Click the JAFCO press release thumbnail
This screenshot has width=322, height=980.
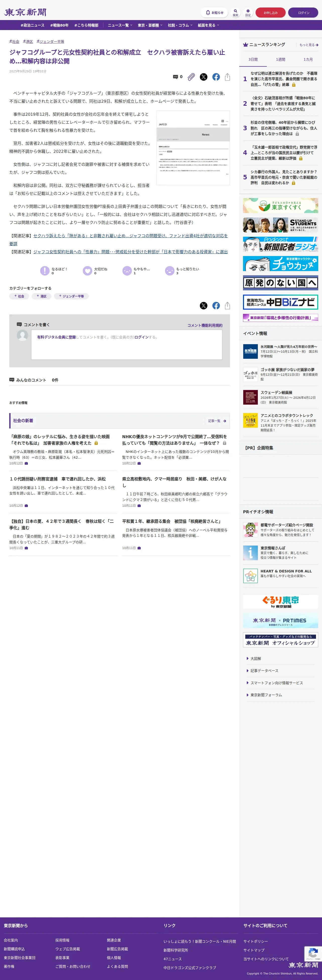(x=193, y=148)
